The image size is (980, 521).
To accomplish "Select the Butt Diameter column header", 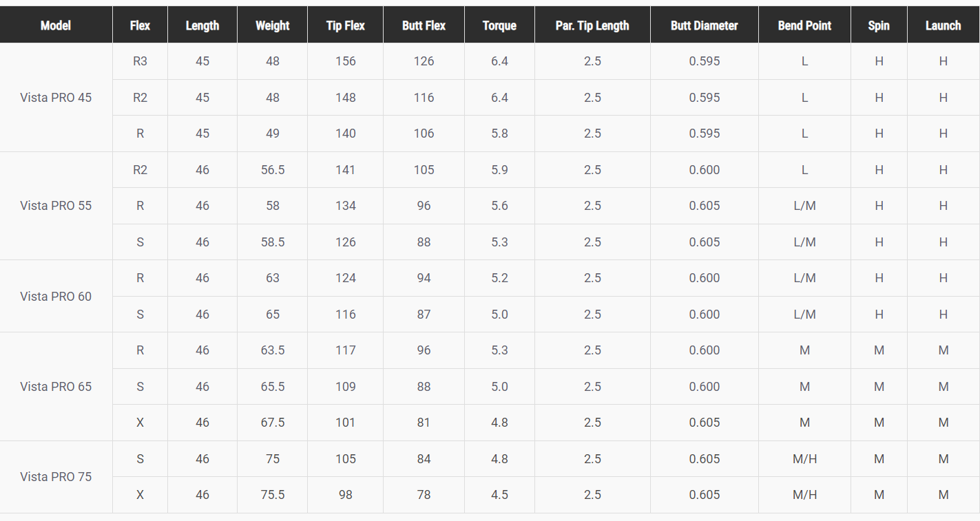I will pyautogui.click(x=704, y=25).
